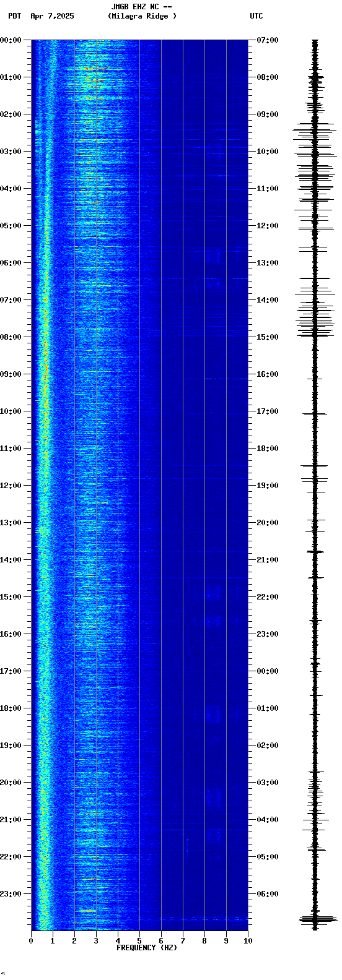Click the '3' tick on frequency axis
The width and height of the screenshot is (342, 980).
(x=96, y=941)
